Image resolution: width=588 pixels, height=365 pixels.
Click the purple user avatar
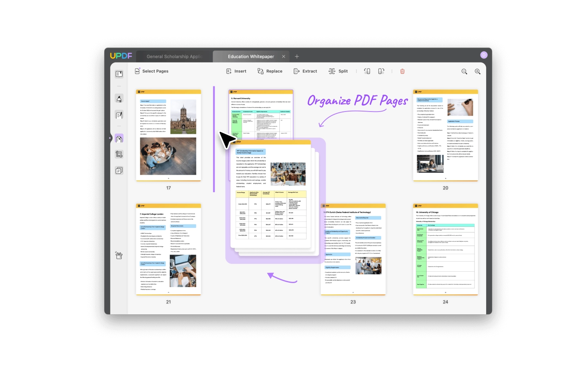tap(483, 55)
